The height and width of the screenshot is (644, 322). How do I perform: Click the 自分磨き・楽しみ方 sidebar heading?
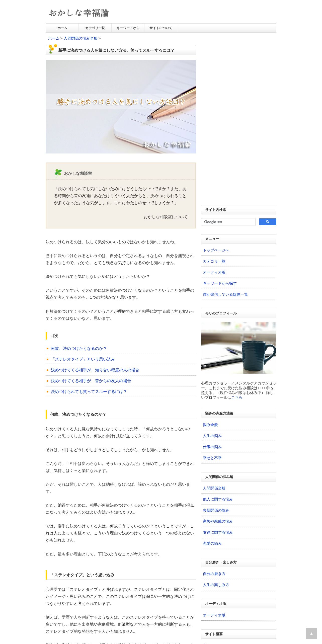coord(238,562)
